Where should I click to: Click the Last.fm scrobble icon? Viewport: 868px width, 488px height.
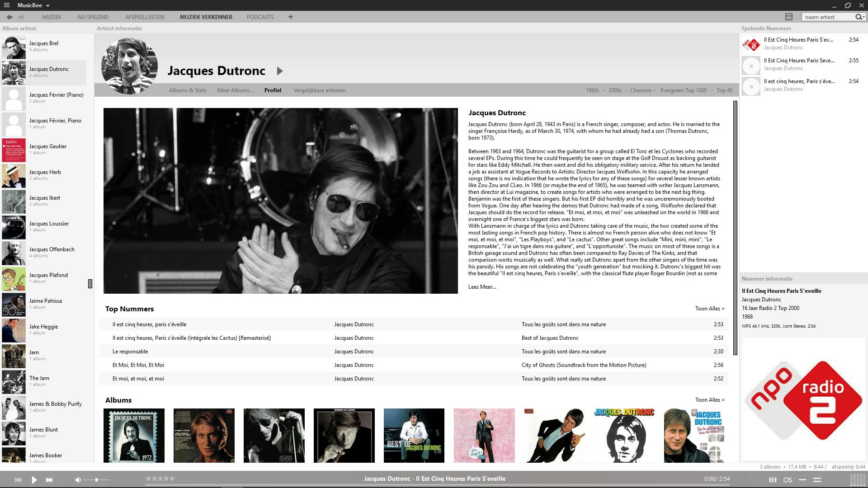[x=788, y=480]
